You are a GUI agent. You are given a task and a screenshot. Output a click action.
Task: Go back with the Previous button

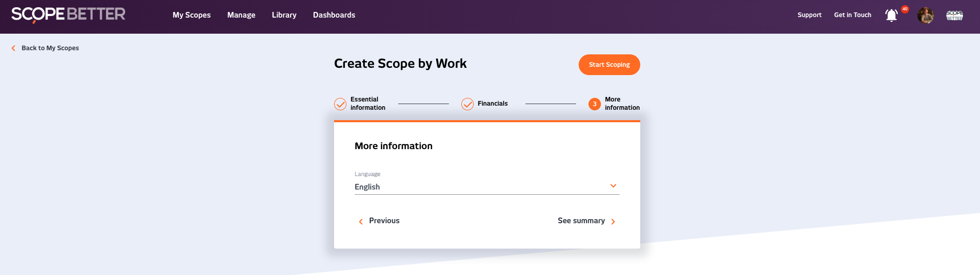[379, 221]
